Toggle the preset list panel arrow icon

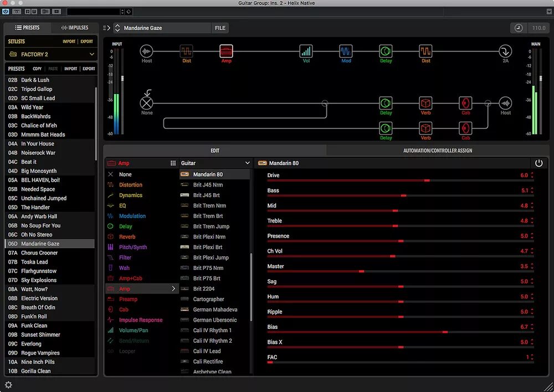[106, 28]
